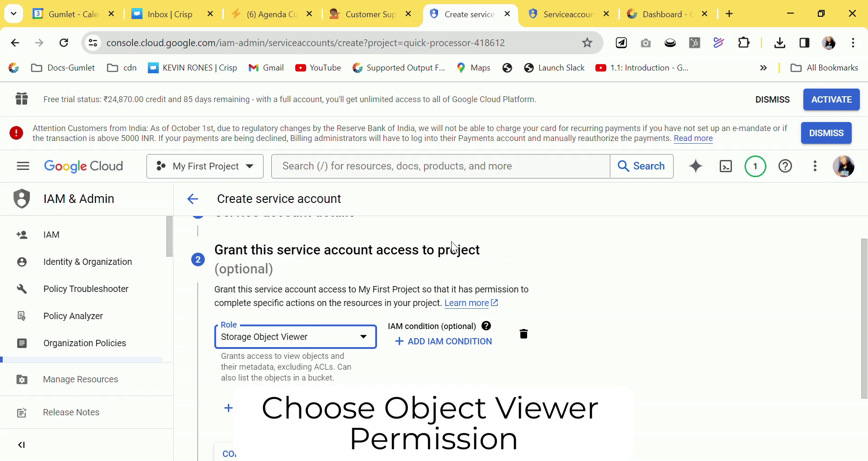Click the browser address bar URL
This screenshot has height=461, width=868.
[x=306, y=43]
